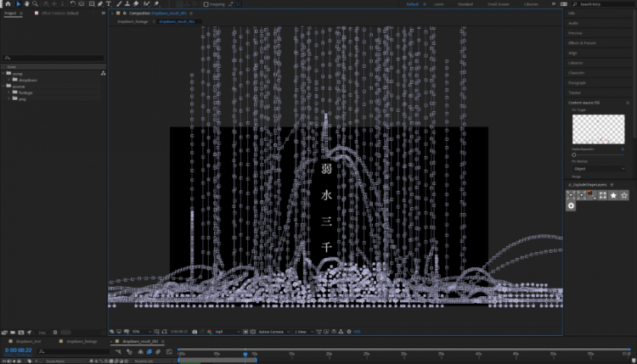Toggle the frame blending timeline switch
The width and height of the screenshot is (637, 364).
coord(149,352)
